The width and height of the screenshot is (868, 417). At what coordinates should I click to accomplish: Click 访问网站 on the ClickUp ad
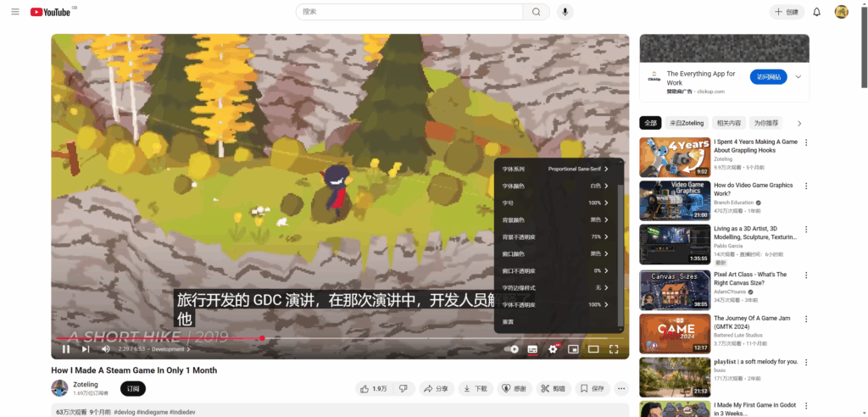pyautogui.click(x=768, y=77)
